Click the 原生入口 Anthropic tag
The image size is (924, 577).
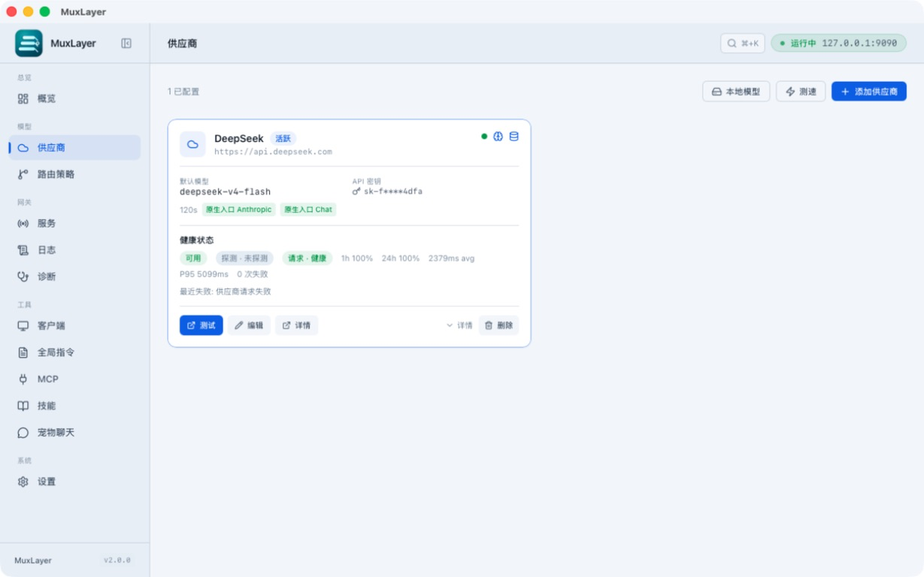pos(238,210)
